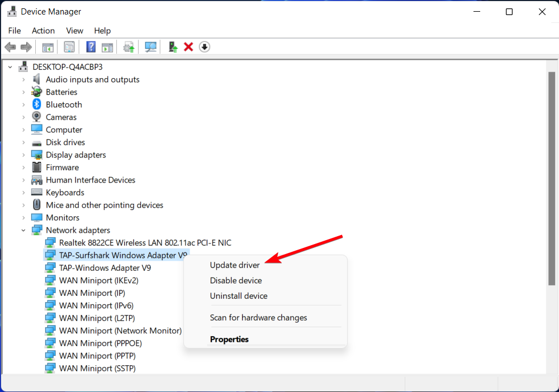Select WAN Miniport (IPv6)
The height and width of the screenshot is (392, 559).
pos(96,305)
